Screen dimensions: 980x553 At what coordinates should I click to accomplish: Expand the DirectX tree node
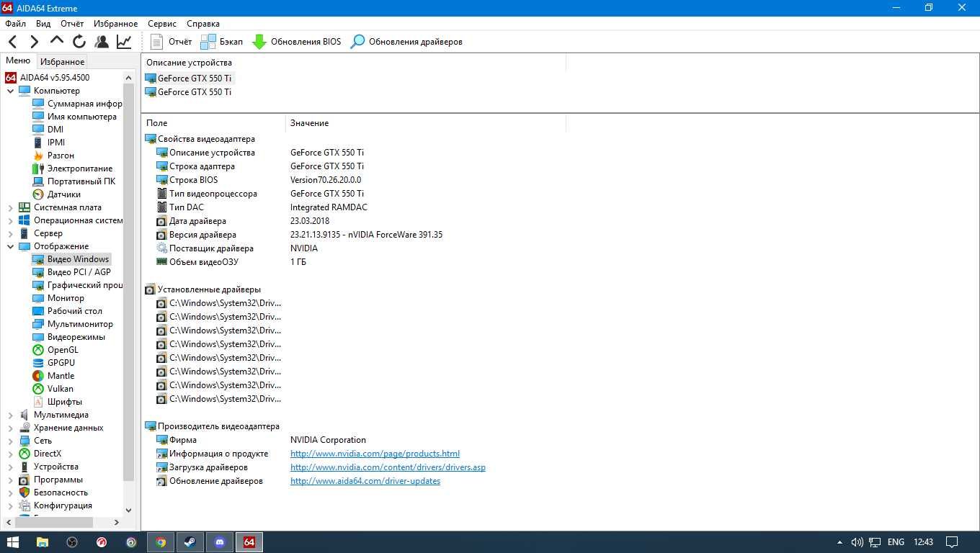click(10, 454)
